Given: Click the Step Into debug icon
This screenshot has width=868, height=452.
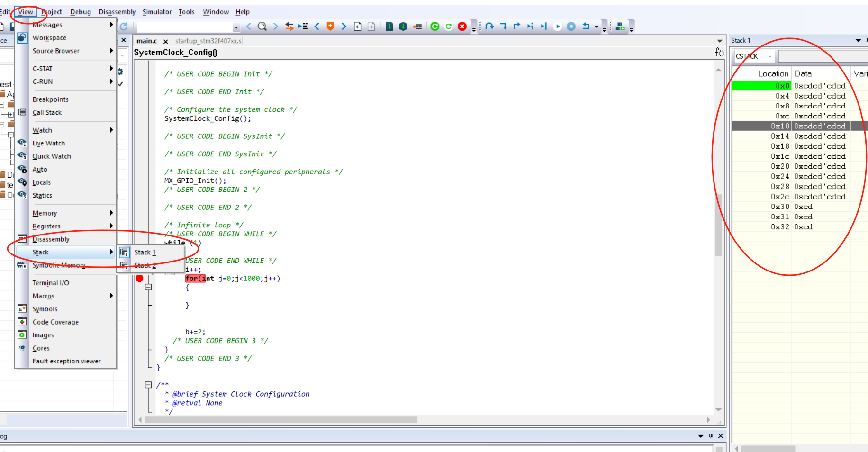Looking at the screenshot, I should [504, 27].
